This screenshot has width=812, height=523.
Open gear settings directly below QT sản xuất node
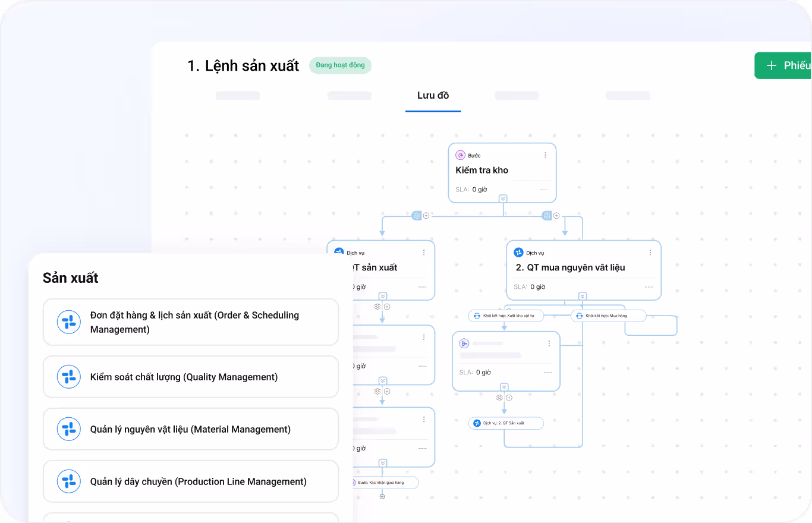point(377,307)
